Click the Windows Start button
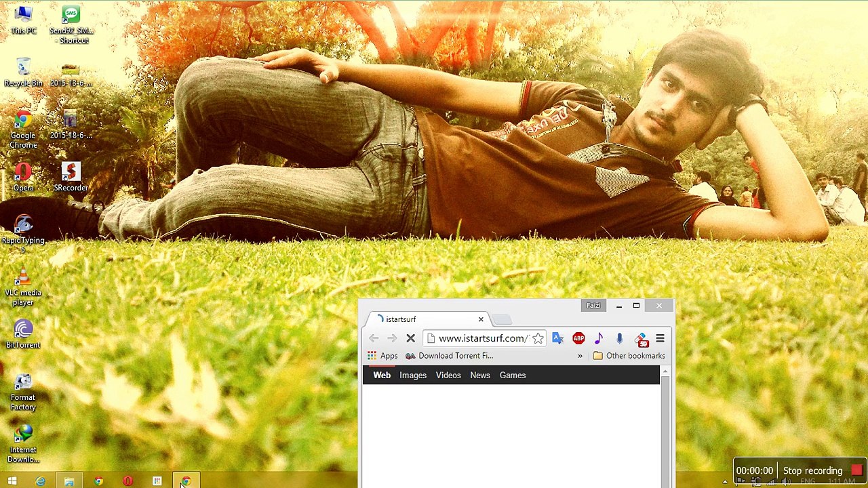The height and width of the screenshot is (488, 868). pos(12,481)
